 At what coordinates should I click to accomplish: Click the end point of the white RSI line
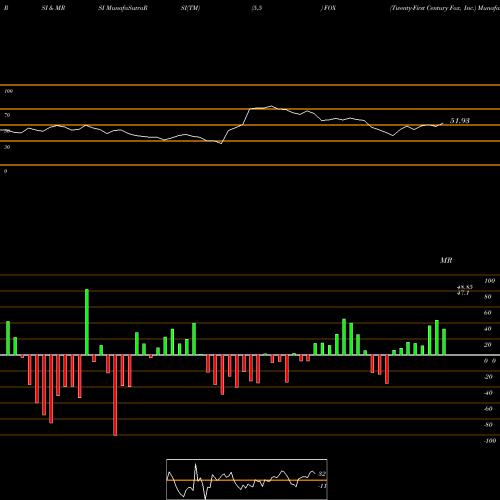tap(443, 123)
